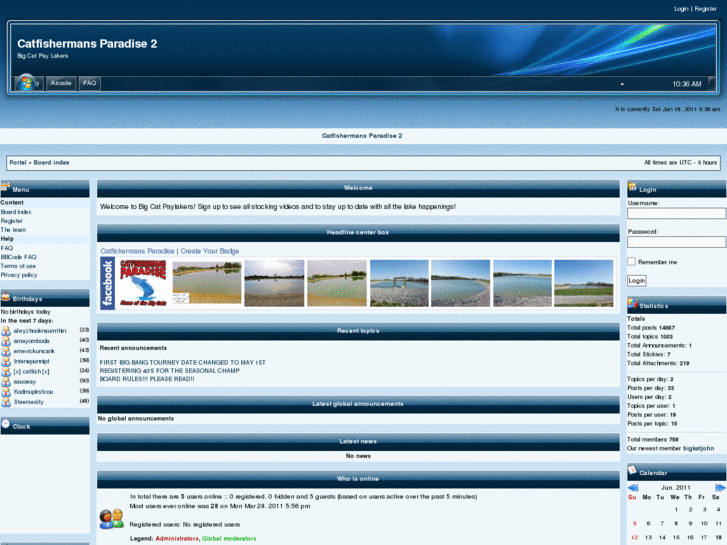The height and width of the screenshot is (545, 727).
Task: Open FIRST BIG BANG TOURNEY announcement
Action: (183, 362)
